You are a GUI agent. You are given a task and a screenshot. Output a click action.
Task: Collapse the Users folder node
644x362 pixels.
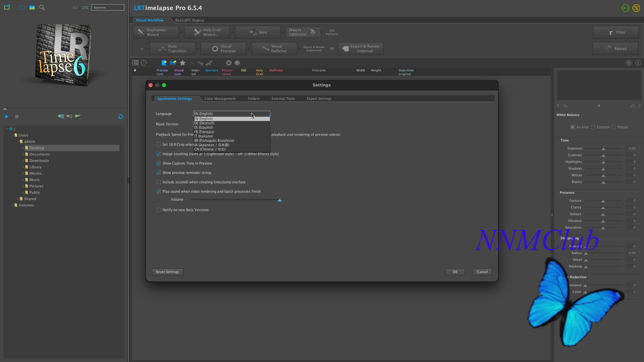[12, 135]
